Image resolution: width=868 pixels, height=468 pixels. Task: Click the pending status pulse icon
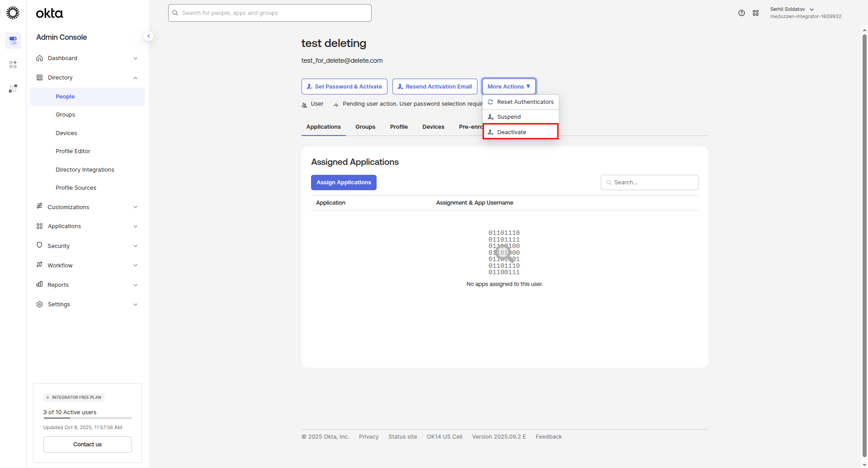coord(336,105)
